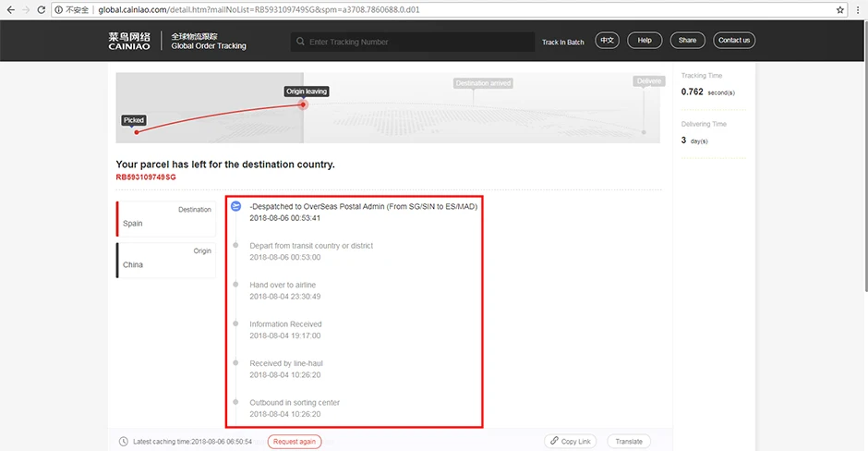
Task: Click the timestamp 2018-08-04 23:30:49
Action: coord(284,297)
